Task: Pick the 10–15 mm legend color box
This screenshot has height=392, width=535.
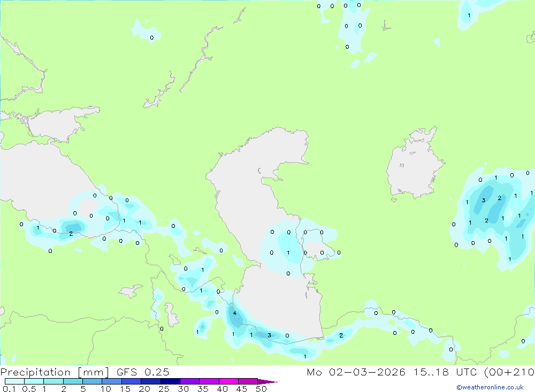Action: tap(112, 381)
